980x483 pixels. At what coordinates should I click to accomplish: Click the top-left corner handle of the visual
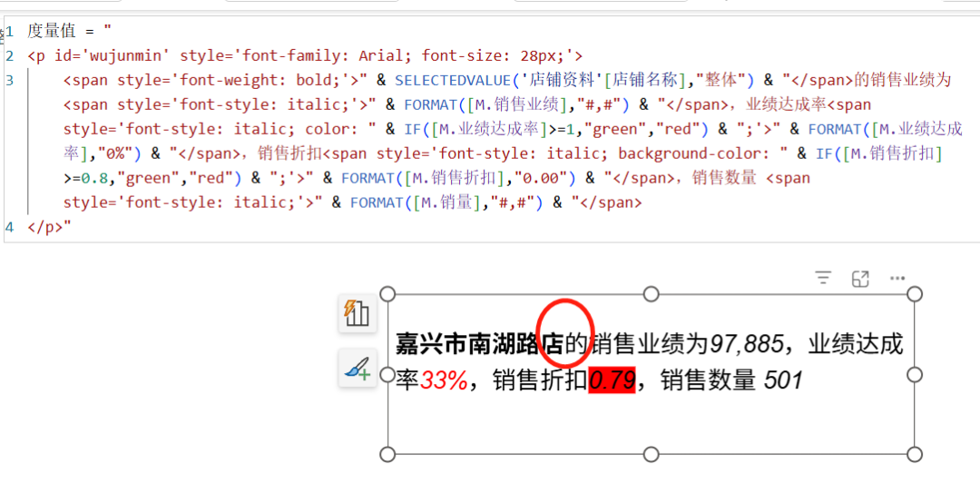click(x=387, y=294)
